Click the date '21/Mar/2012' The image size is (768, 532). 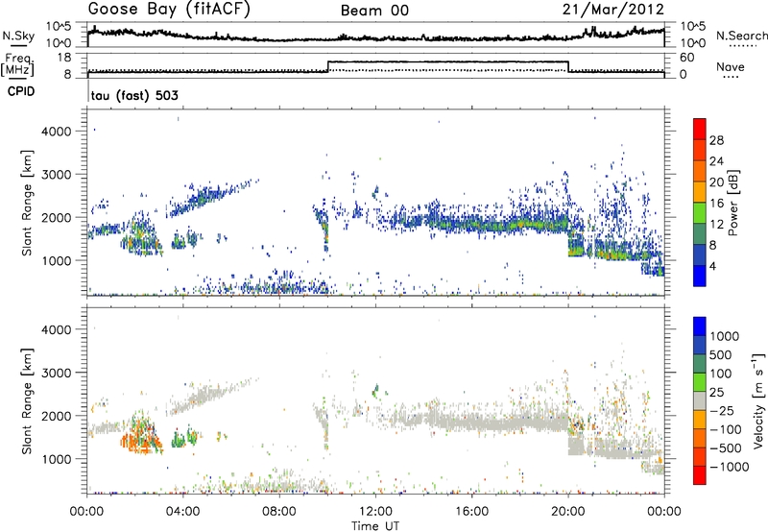(613, 9)
